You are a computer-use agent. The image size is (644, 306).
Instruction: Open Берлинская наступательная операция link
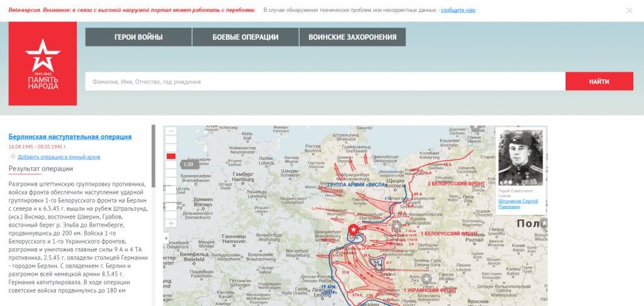pos(70,137)
